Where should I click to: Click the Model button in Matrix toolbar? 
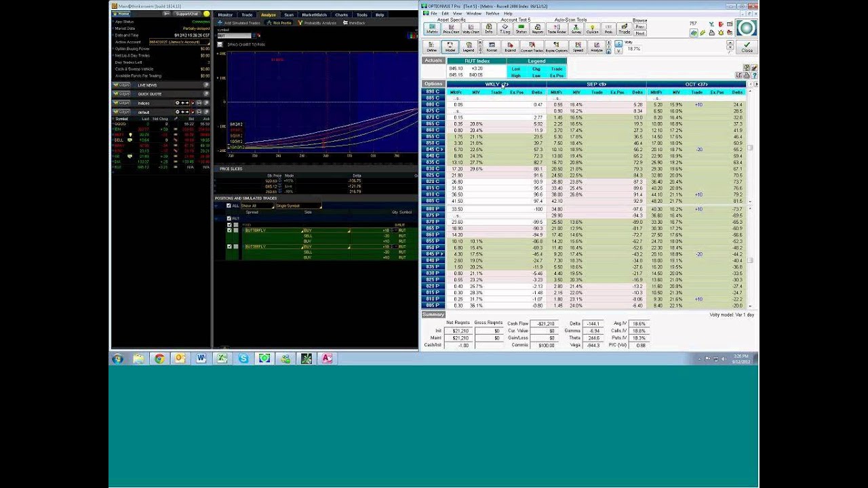(x=450, y=47)
